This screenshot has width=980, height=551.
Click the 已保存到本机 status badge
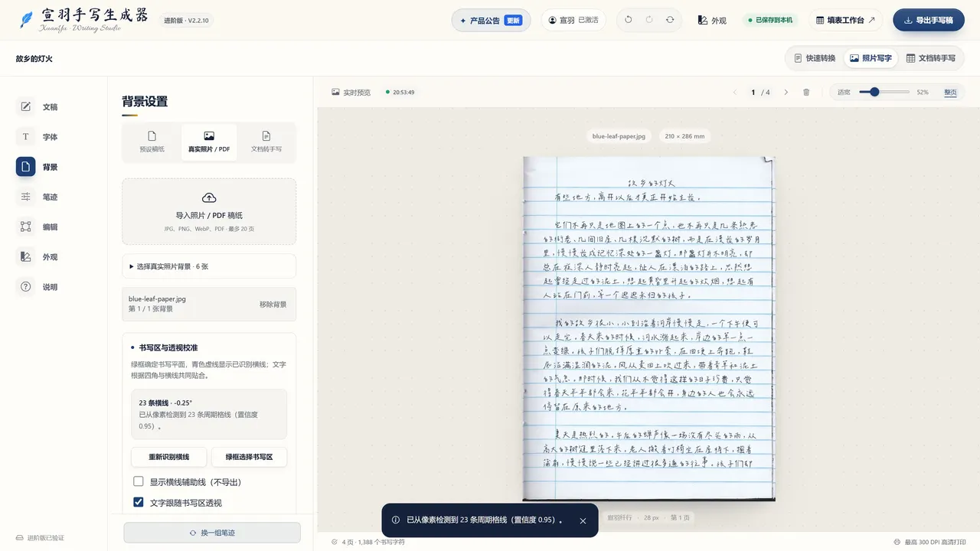point(770,21)
